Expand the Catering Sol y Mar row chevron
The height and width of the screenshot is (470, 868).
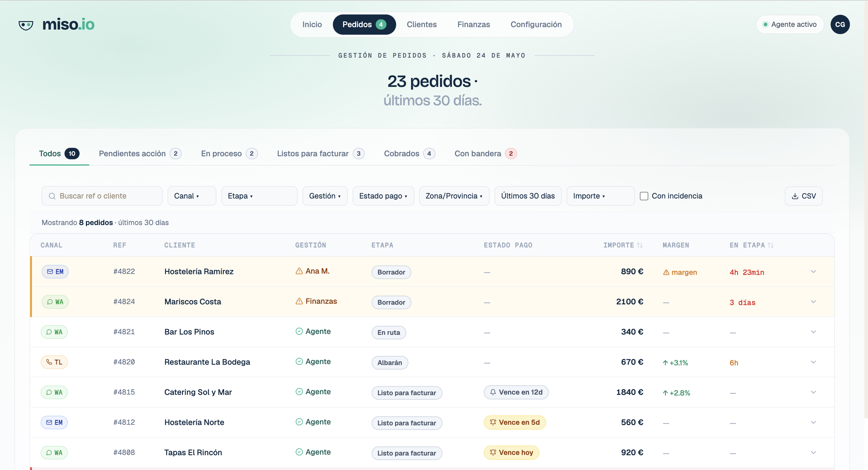(x=813, y=392)
